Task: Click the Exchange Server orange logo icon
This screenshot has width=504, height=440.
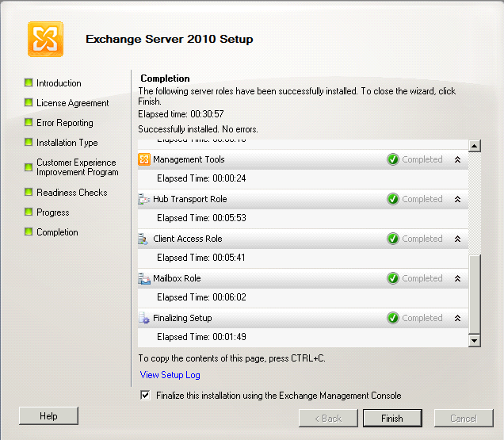Action: (x=45, y=39)
